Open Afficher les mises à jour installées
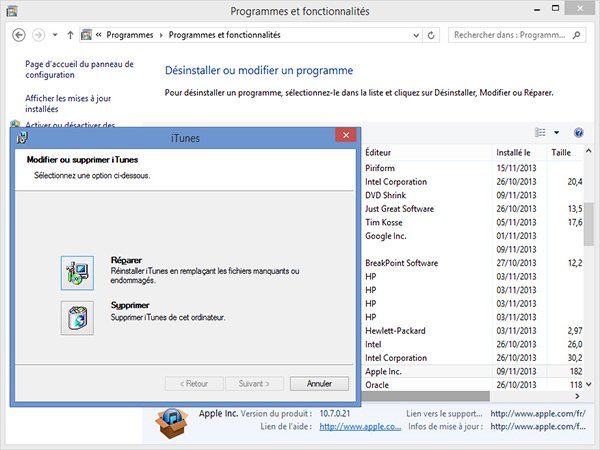The image size is (600, 450). (68, 104)
